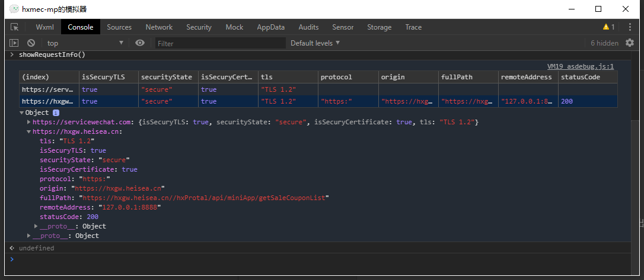This screenshot has width=644, height=280.
Task: Expand the outer __proto__: Object row
Action: [x=28, y=236]
